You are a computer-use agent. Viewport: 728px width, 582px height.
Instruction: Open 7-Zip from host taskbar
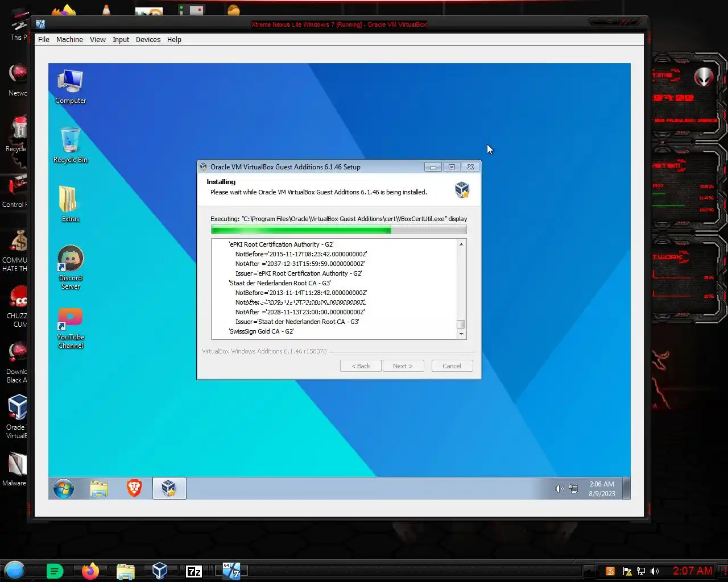tap(194, 571)
